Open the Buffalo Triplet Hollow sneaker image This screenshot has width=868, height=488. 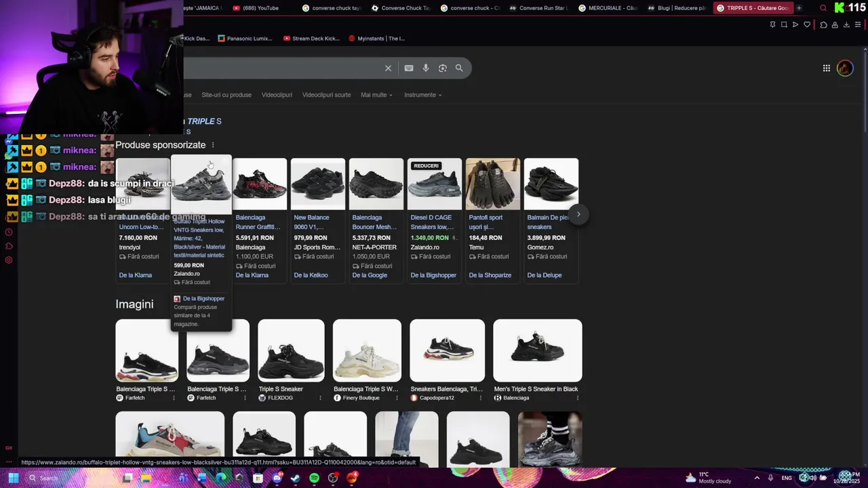201,185
